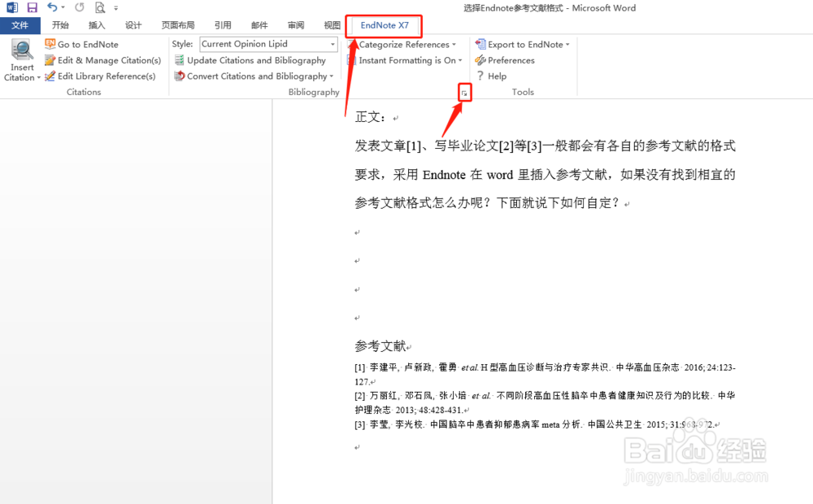
Task: Click the citation [1] in the first paragraph
Action: [414, 146]
